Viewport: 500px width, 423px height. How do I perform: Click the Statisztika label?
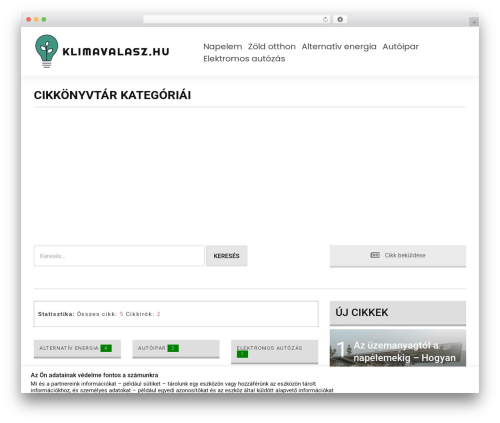click(56, 314)
